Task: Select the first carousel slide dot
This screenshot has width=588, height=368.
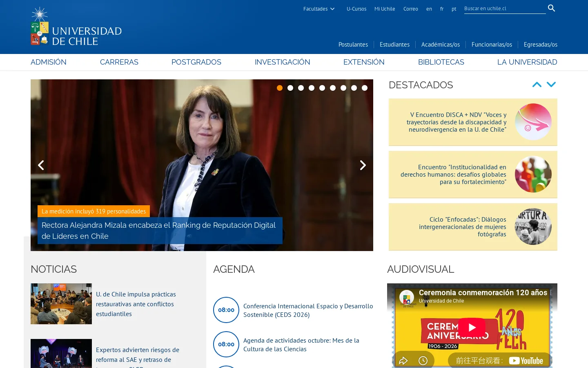Action: point(280,88)
